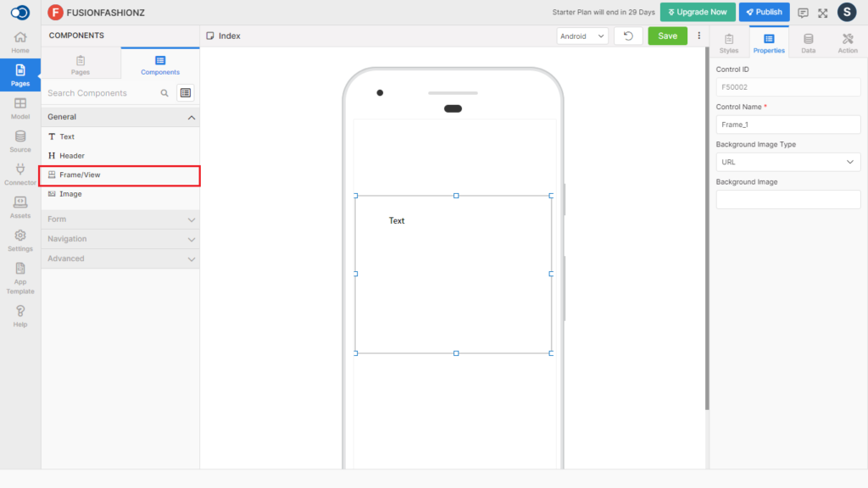
Task: Click the search magnifier icon in Components
Action: 164,93
